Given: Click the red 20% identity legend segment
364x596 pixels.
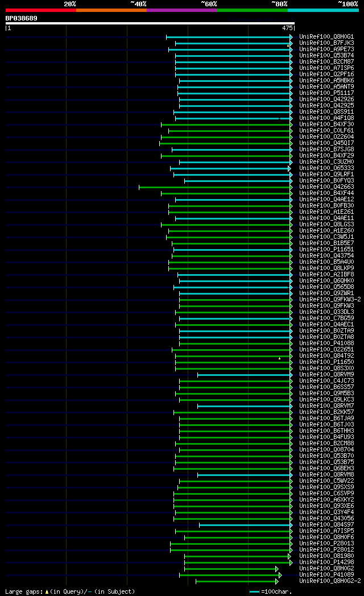Looking at the screenshot, I should click(40, 10).
